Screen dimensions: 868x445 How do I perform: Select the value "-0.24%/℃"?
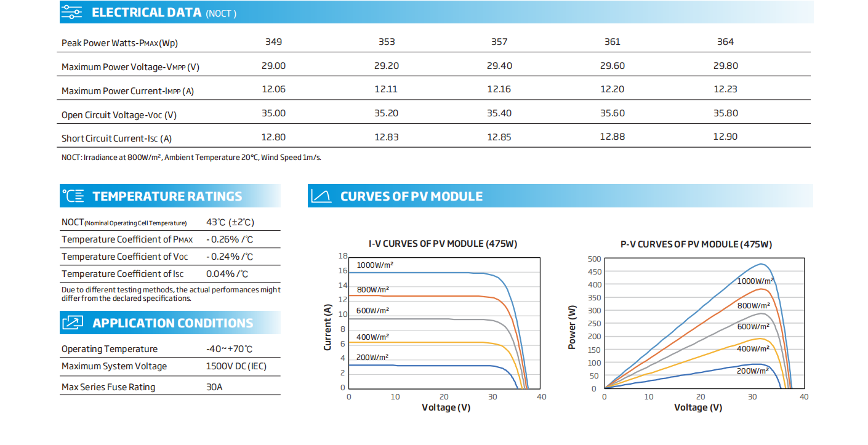pos(230,257)
